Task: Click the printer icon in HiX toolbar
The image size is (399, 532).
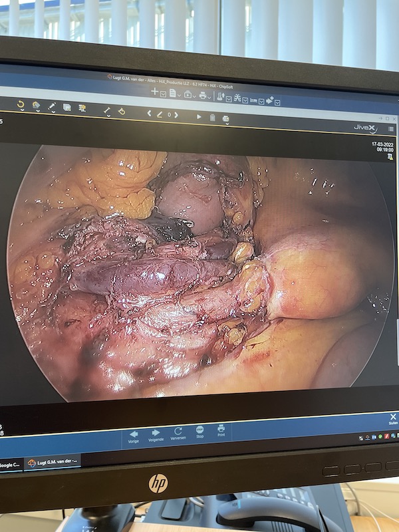Action: click(x=203, y=96)
